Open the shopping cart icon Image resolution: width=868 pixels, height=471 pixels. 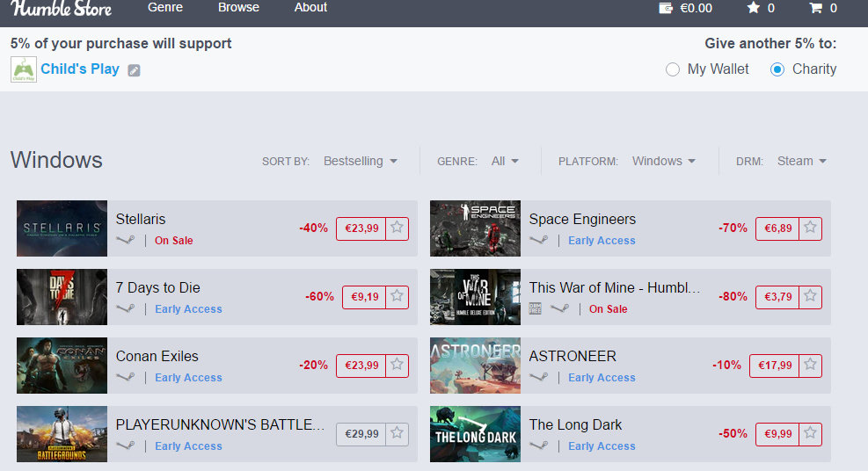point(815,8)
